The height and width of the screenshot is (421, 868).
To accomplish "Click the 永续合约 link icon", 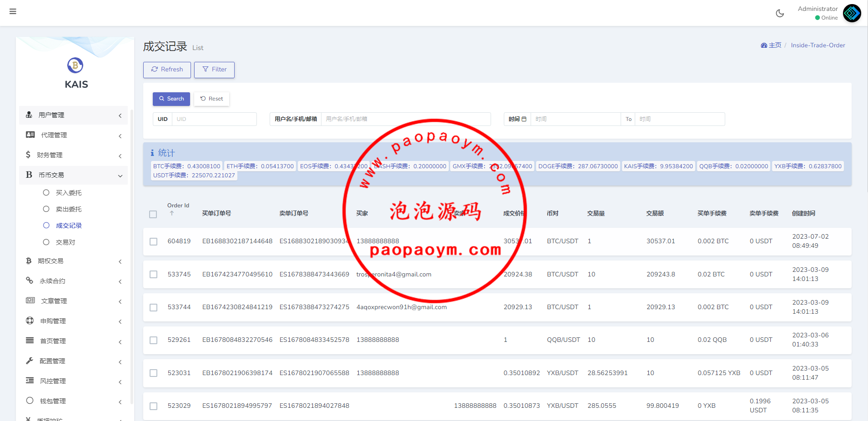I will click(x=30, y=281).
